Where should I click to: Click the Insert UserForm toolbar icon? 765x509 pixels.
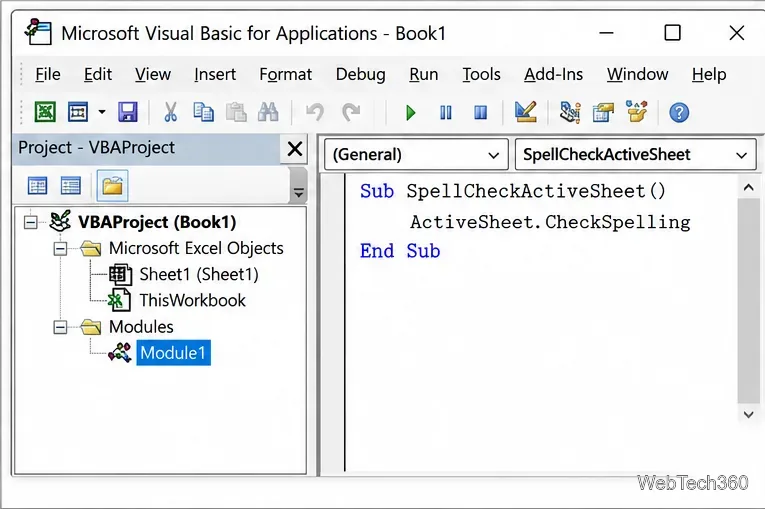click(x=78, y=112)
